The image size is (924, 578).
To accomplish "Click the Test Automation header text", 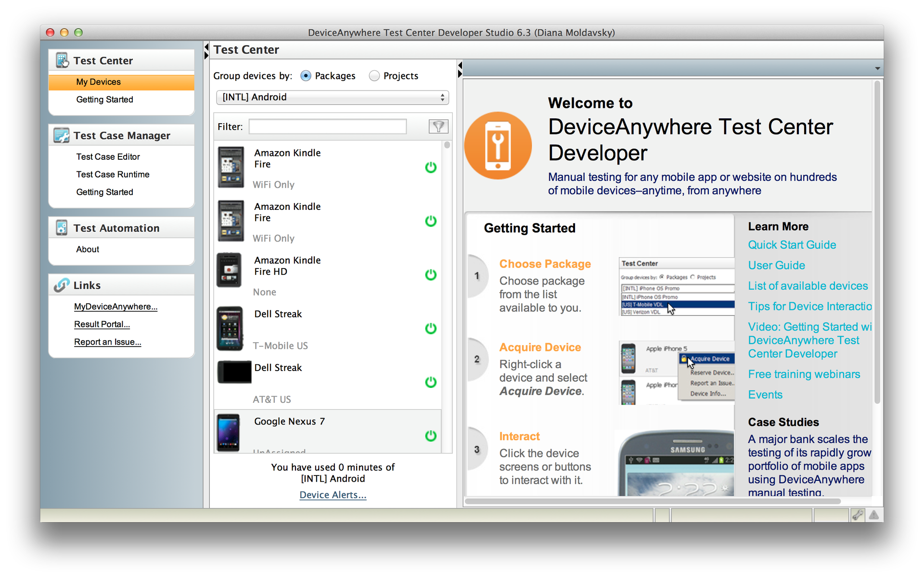I will 116,228.
